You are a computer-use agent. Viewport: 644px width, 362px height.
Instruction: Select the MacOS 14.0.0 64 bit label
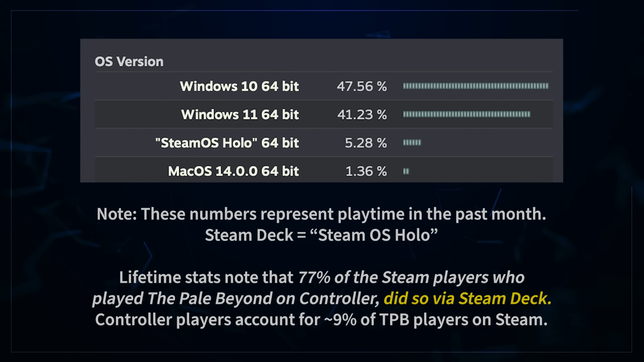pyautogui.click(x=233, y=171)
